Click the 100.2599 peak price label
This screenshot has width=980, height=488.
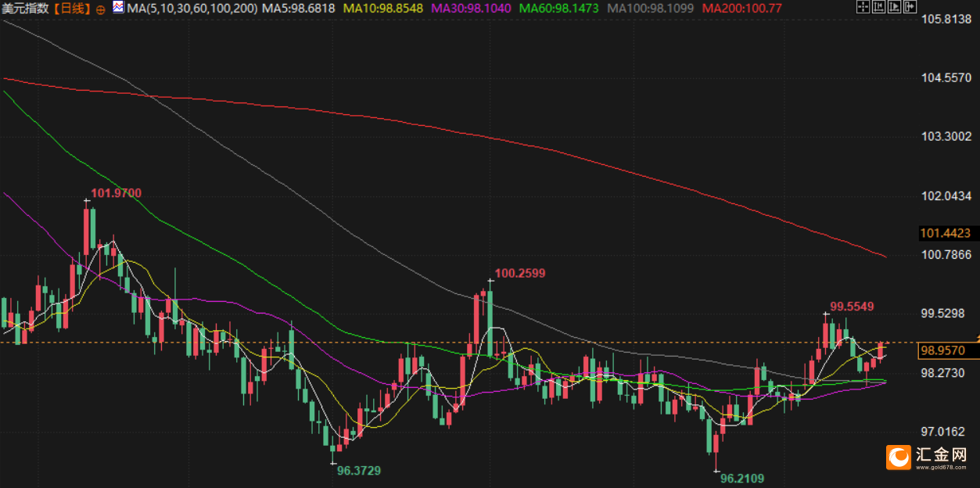tap(520, 273)
